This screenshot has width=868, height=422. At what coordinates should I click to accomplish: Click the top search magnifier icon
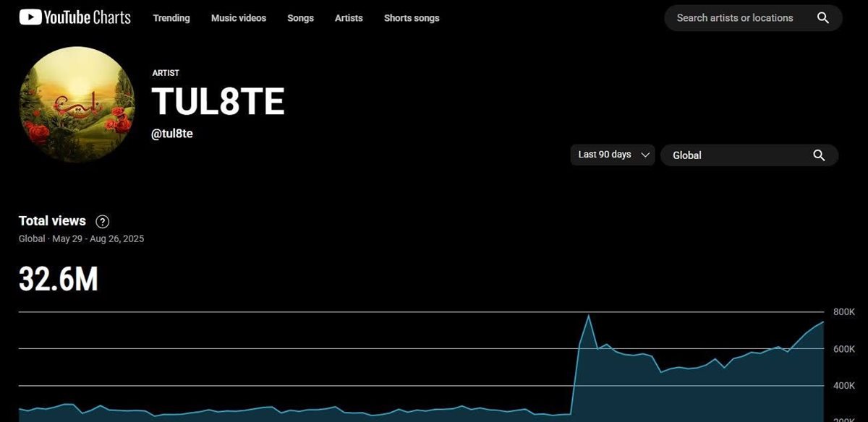coord(823,18)
